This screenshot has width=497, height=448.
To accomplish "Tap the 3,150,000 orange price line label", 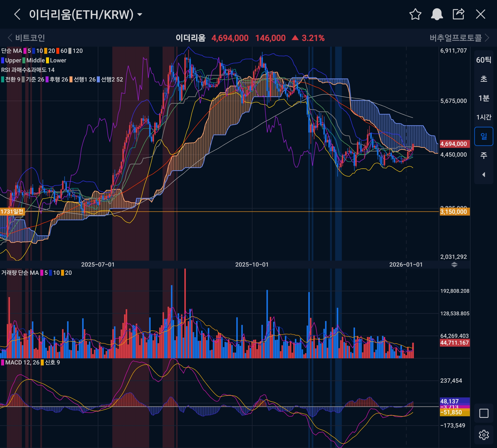I will (455, 212).
